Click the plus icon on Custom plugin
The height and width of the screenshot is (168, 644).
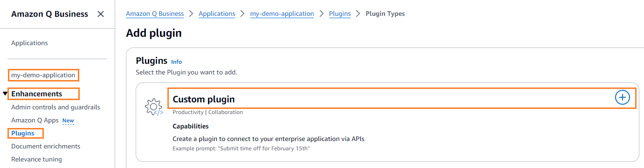pos(623,97)
